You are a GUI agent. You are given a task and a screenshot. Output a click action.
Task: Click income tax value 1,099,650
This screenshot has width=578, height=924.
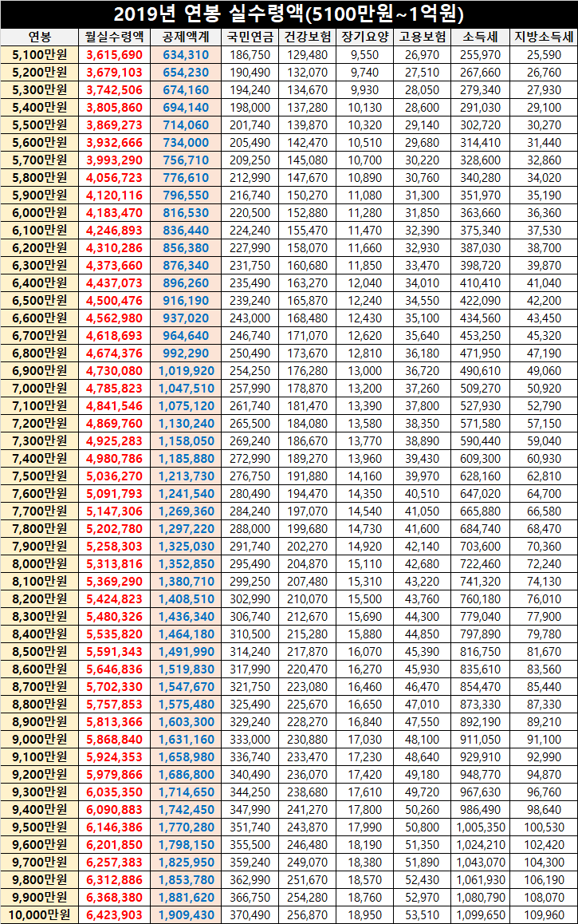[480, 915]
